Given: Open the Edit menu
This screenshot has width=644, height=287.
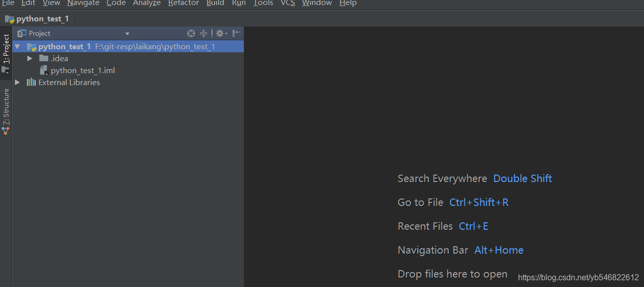Looking at the screenshot, I should tap(28, 3).
